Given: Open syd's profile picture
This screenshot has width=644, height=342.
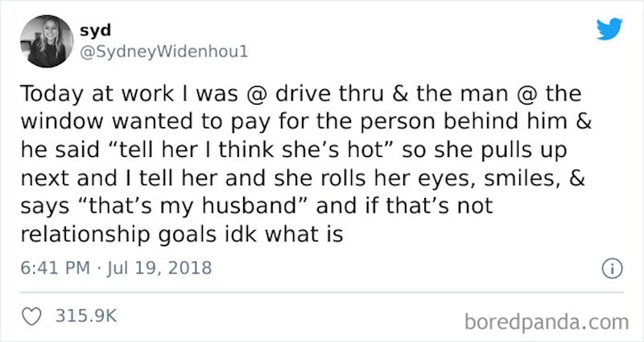Looking at the screenshot, I should pyautogui.click(x=44, y=39).
